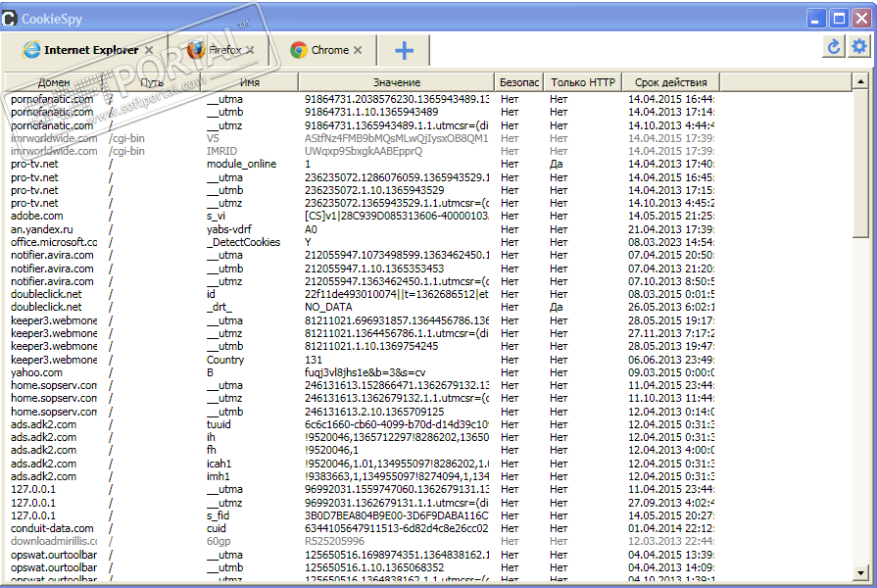Close the Internet Explorer tab
This screenshot has width=877, height=588.
pyautogui.click(x=149, y=50)
